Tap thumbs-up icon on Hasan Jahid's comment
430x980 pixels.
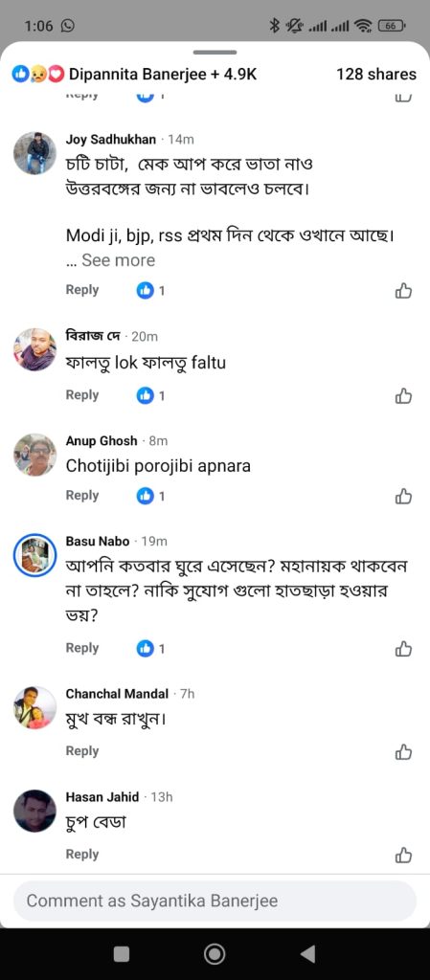tap(404, 855)
